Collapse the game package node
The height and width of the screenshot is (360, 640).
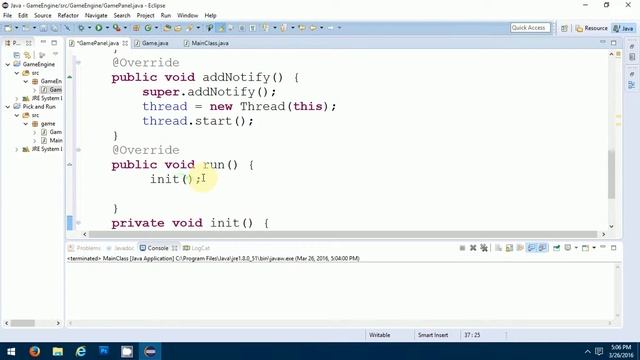(x=26, y=124)
